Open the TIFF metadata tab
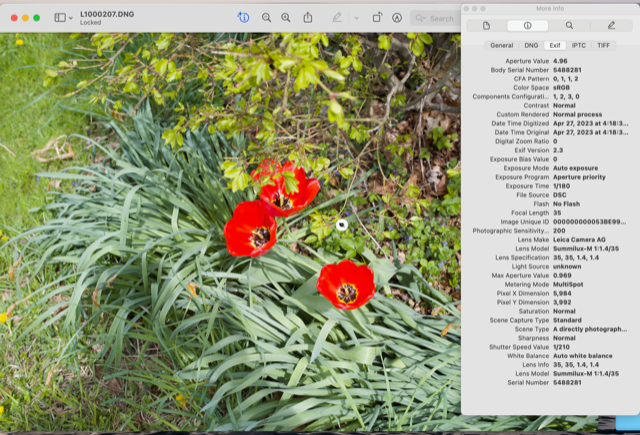 click(x=604, y=45)
